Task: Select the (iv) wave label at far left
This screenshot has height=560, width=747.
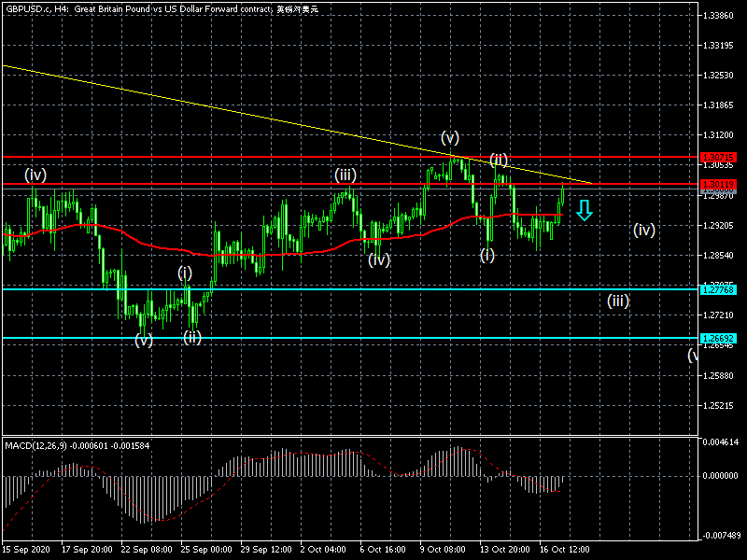Action: [x=35, y=174]
